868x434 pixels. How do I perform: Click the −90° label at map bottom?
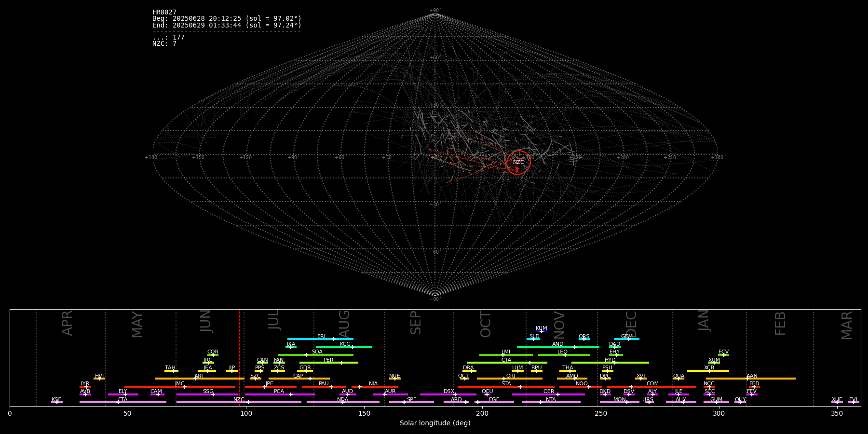point(435,299)
